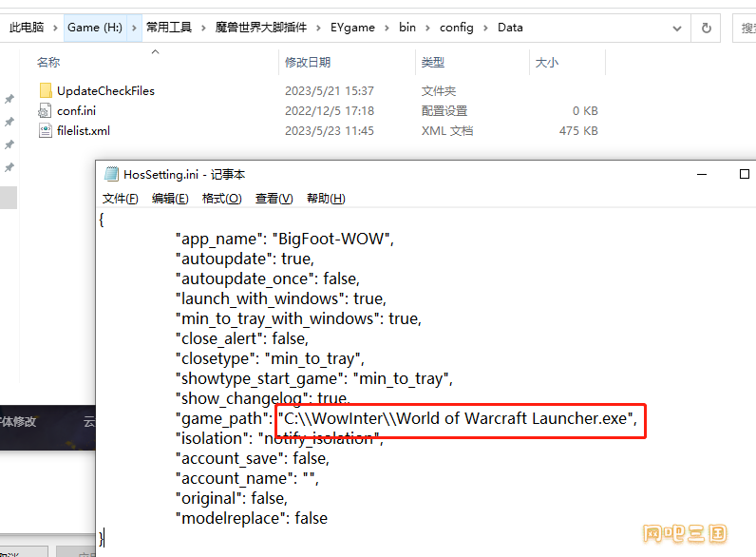Open the 帮助(H) menu in Notepad
Screen dimensions: 756x557
pos(326,199)
